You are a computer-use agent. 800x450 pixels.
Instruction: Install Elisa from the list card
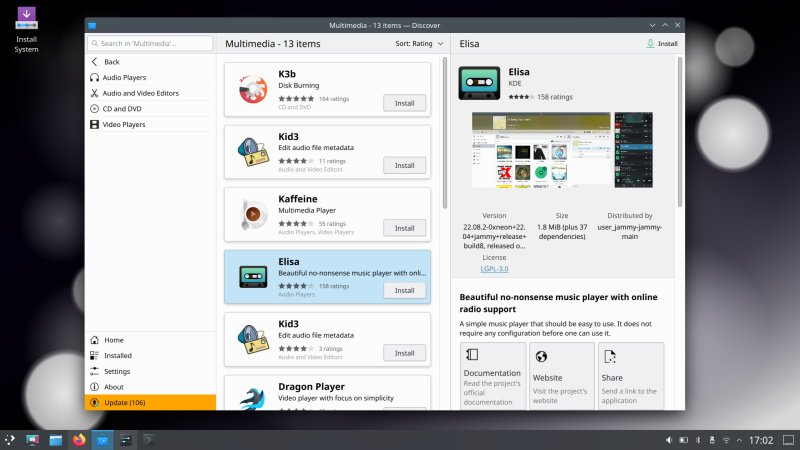coord(405,290)
